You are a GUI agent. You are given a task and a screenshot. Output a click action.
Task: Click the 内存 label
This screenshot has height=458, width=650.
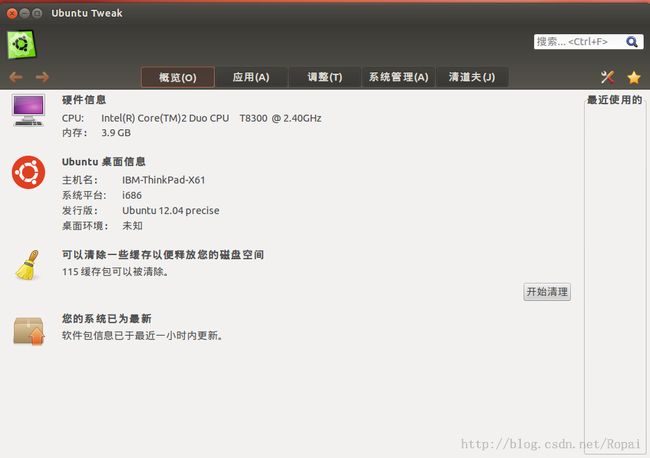point(75,133)
